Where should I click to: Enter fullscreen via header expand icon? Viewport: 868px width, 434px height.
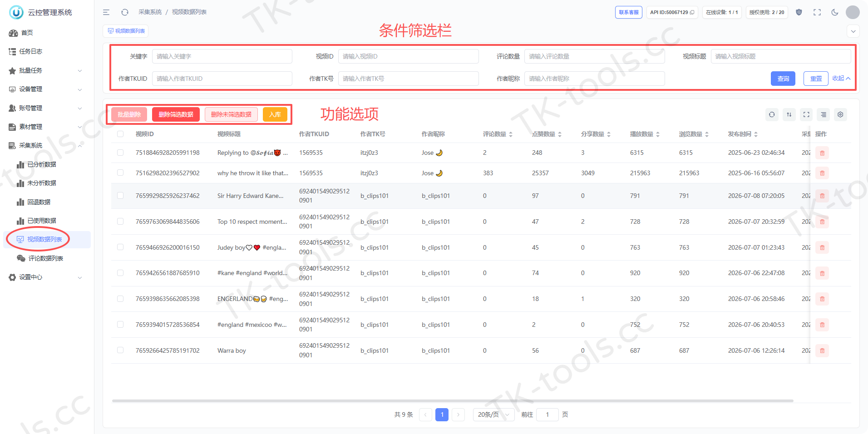[x=817, y=12]
